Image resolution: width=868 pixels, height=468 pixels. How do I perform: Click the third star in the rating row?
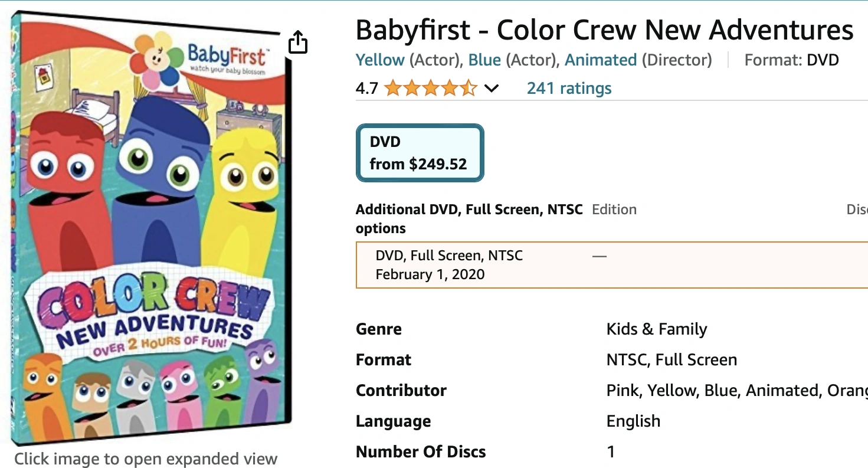tap(430, 87)
